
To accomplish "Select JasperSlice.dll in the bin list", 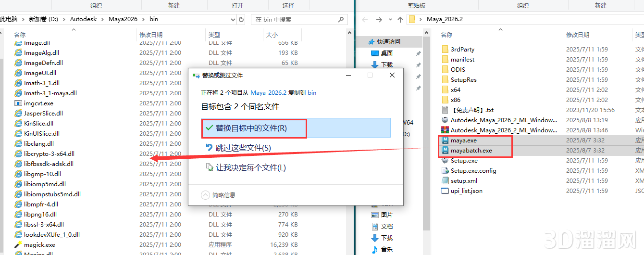I will click(43, 114).
